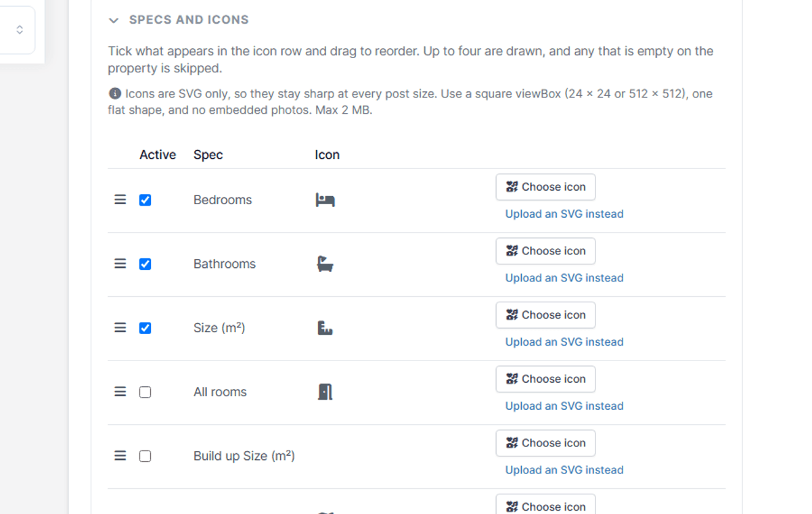Grab the drag handle of the Bathrooms row

click(120, 264)
